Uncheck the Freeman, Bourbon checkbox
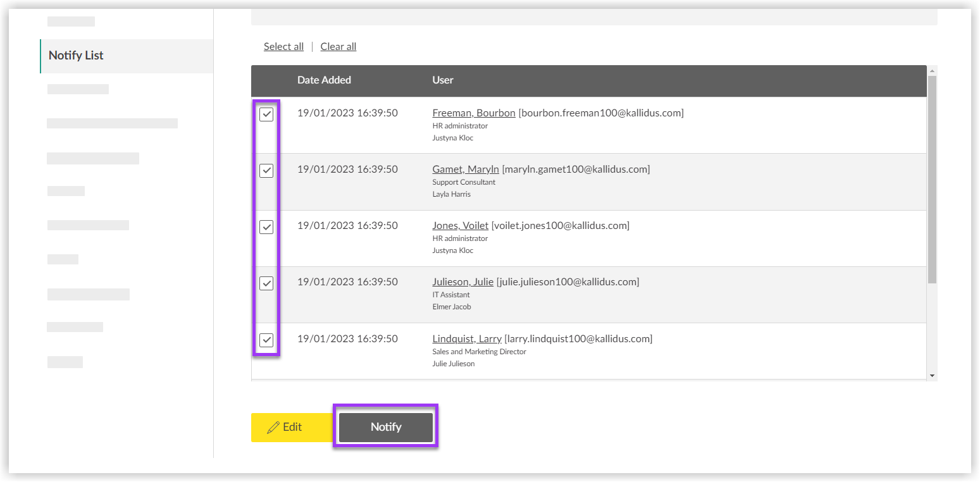The height and width of the screenshot is (482, 980). tap(266, 114)
